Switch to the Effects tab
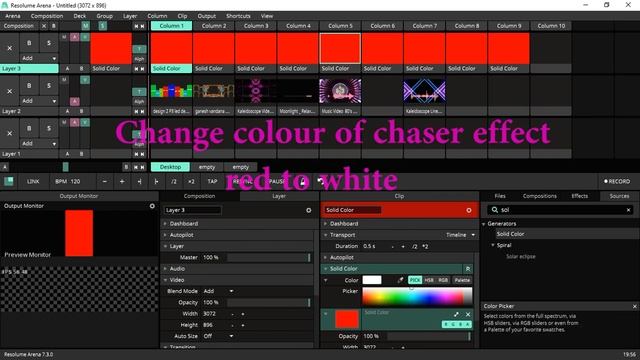Screen dimensions: 640x360 (x=580, y=196)
